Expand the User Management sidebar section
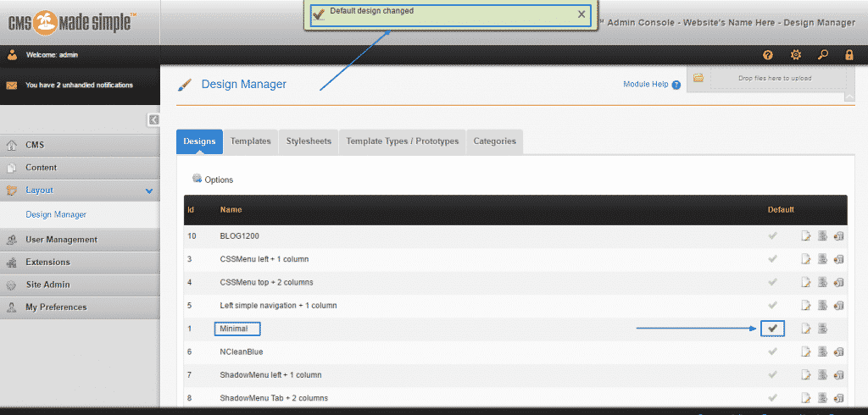Viewport: 868px width, 415px height. (80, 241)
